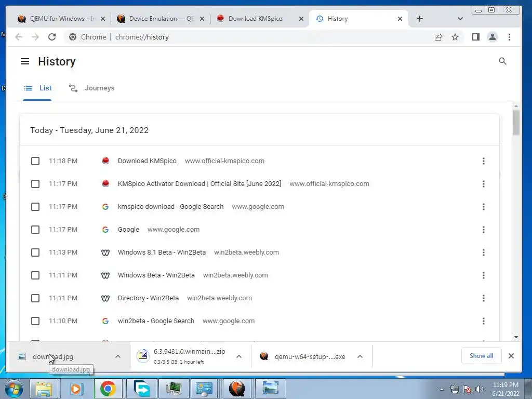Check the win2beta Google Search checkbox
Viewport: 532px width, 399px height.
[x=35, y=321]
